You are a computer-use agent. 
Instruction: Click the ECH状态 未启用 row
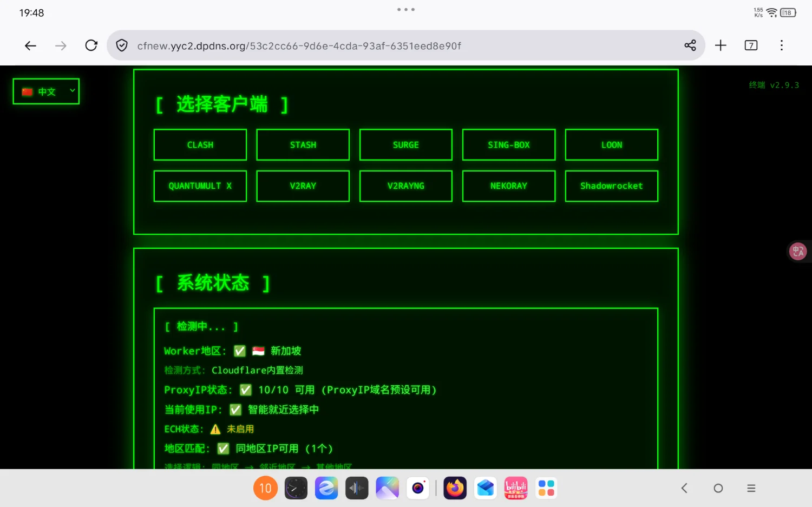point(209,429)
